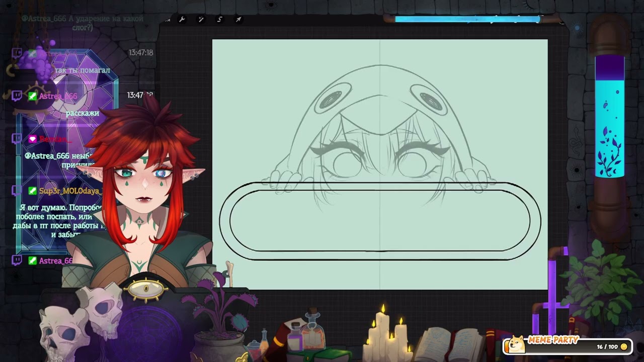Click username Sup3r_MOLOdaya in chat
The image size is (644, 362).
pyautogui.click(x=71, y=191)
